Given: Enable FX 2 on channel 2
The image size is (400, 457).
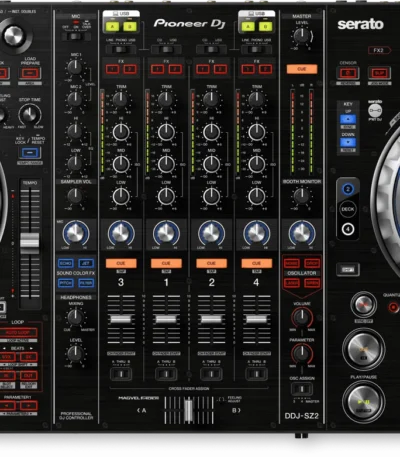Looking at the screenshot, I should [x=220, y=69].
